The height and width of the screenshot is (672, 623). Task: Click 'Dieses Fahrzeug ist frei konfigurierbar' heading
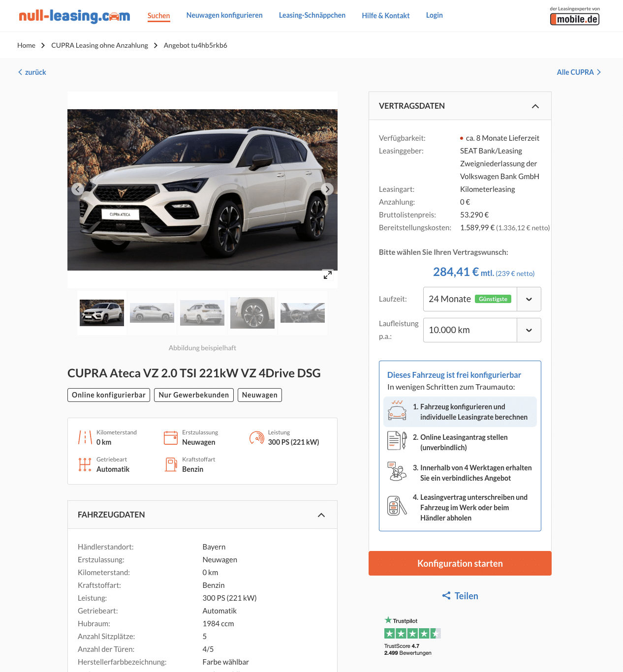click(454, 375)
